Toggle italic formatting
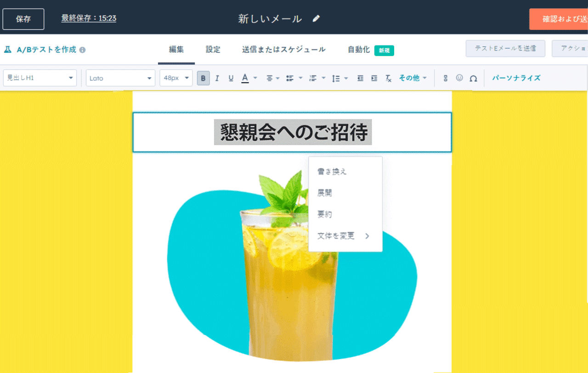The image size is (588, 373). (x=217, y=78)
